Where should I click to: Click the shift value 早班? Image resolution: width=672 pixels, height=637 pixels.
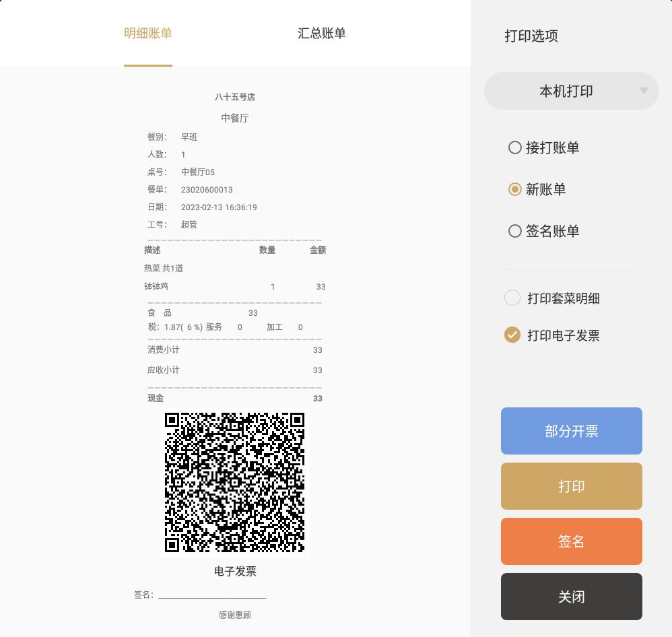[189, 137]
